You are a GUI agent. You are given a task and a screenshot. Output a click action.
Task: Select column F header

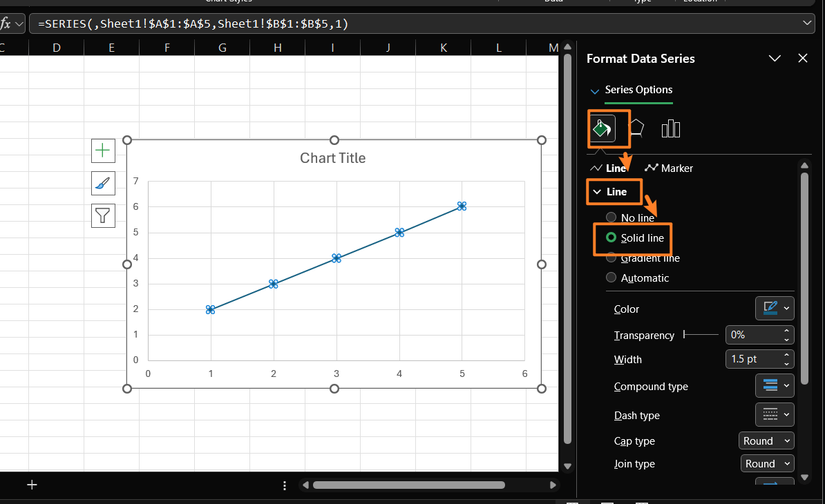167,48
